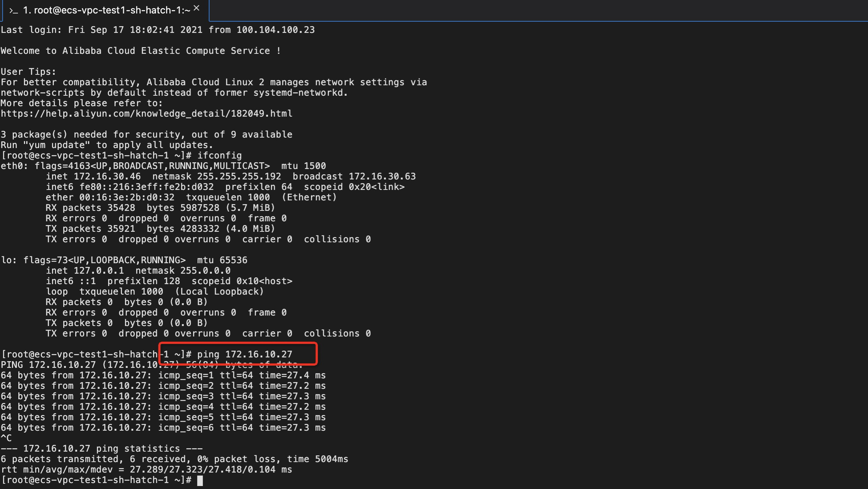Click the rtt min/avg/max/mdev result line
Screen dimensions: 868x489
click(146, 470)
